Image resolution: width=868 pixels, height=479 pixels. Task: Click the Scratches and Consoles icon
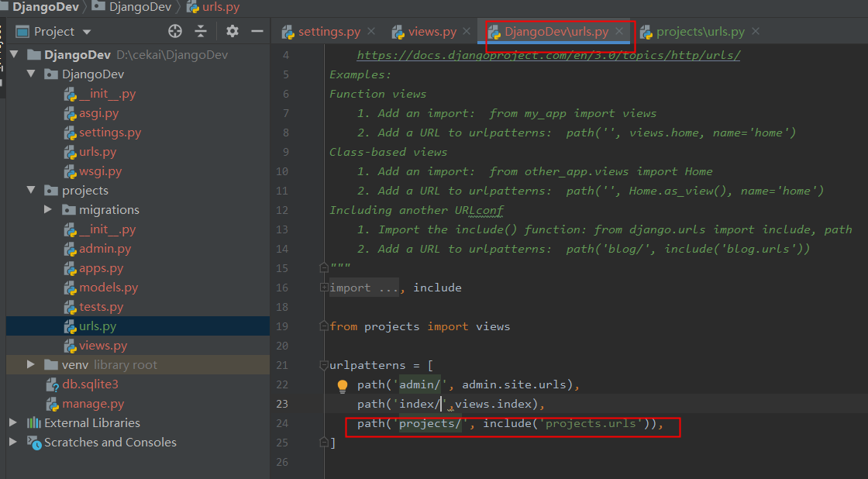[34, 443]
